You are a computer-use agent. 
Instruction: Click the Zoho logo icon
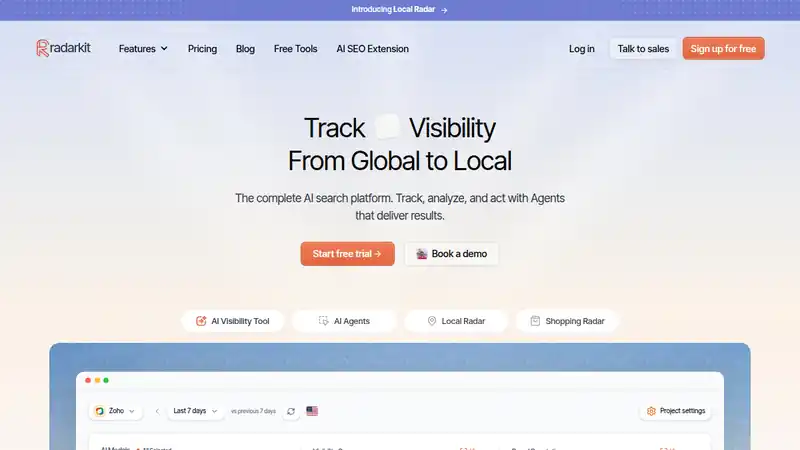tap(100, 411)
